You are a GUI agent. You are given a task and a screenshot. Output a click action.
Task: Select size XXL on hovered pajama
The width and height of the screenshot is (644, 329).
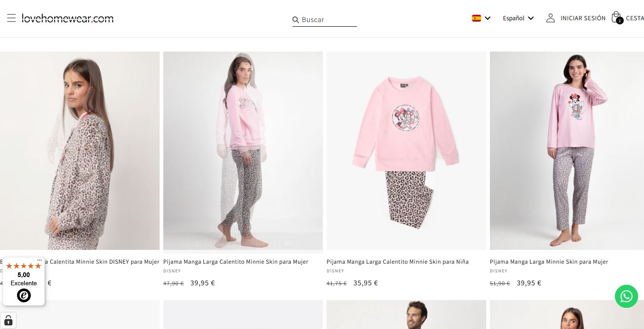click(289, 243)
